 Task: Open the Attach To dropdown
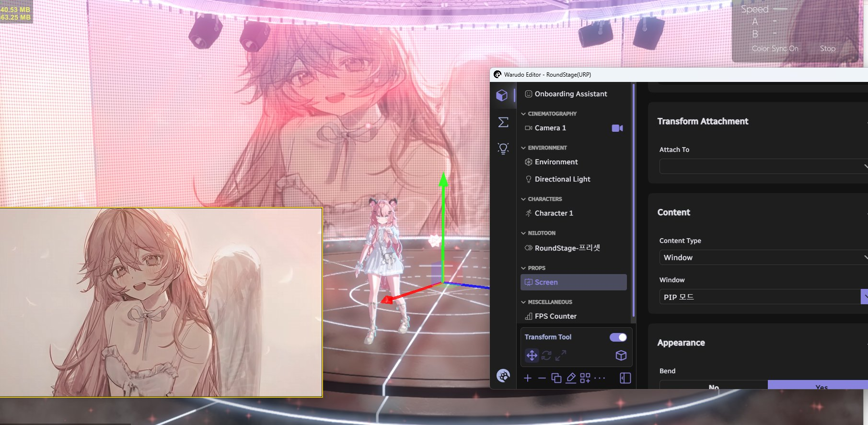(764, 166)
